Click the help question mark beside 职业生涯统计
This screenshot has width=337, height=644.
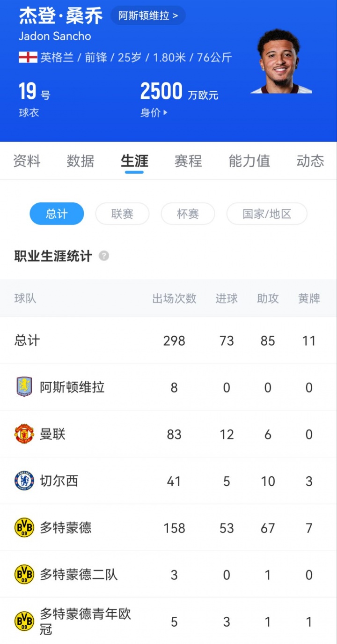pyautogui.click(x=104, y=256)
